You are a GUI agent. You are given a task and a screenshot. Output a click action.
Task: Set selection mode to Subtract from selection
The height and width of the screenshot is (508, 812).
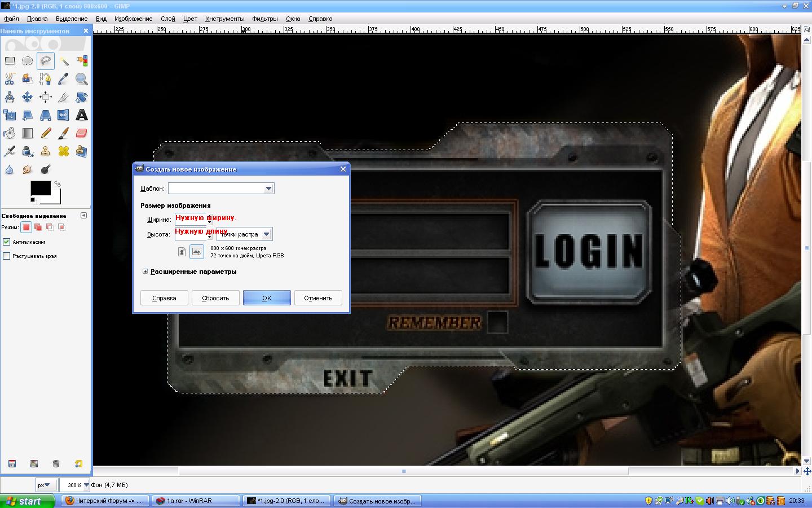point(50,227)
